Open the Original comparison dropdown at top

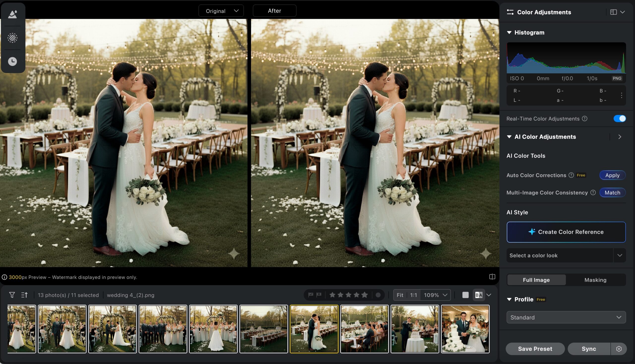tap(221, 11)
